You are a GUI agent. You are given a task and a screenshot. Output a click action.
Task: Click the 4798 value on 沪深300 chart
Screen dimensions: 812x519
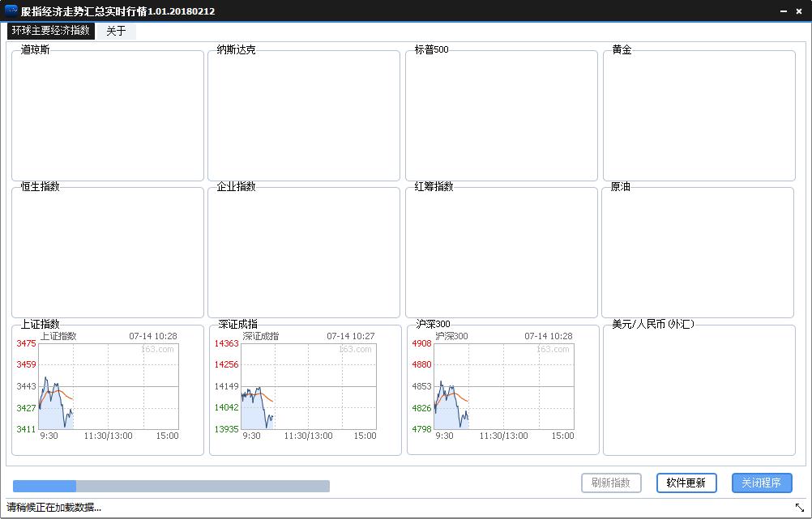point(421,429)
